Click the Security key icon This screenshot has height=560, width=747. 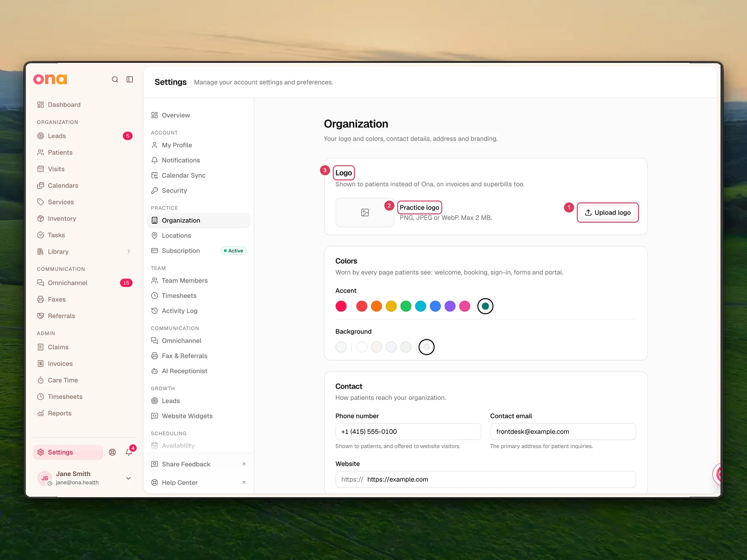(x=154, y=191)
